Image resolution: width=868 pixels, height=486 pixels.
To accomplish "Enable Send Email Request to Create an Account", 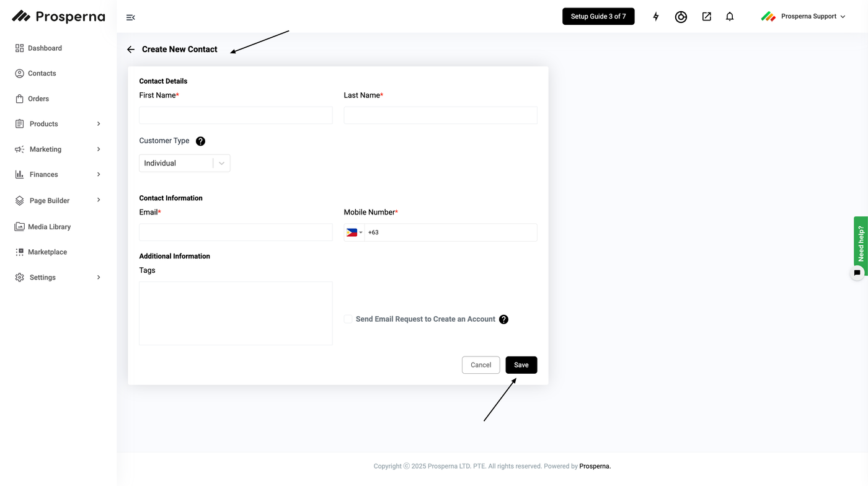I will (348, 319).
